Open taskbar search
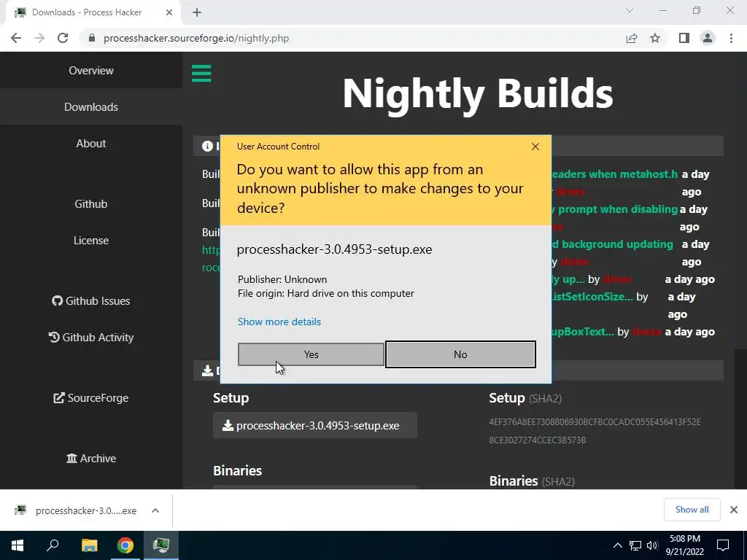Screen dimensions: 747x560 (x=53, y=545)
